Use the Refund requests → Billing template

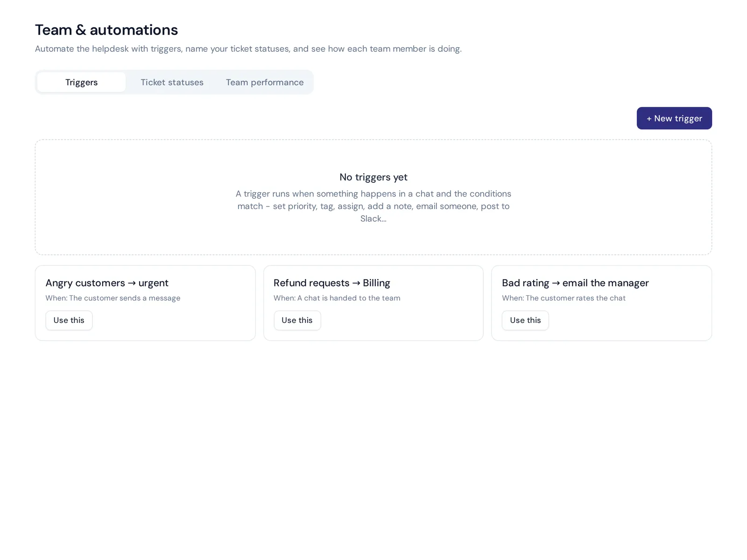point(297,320)
